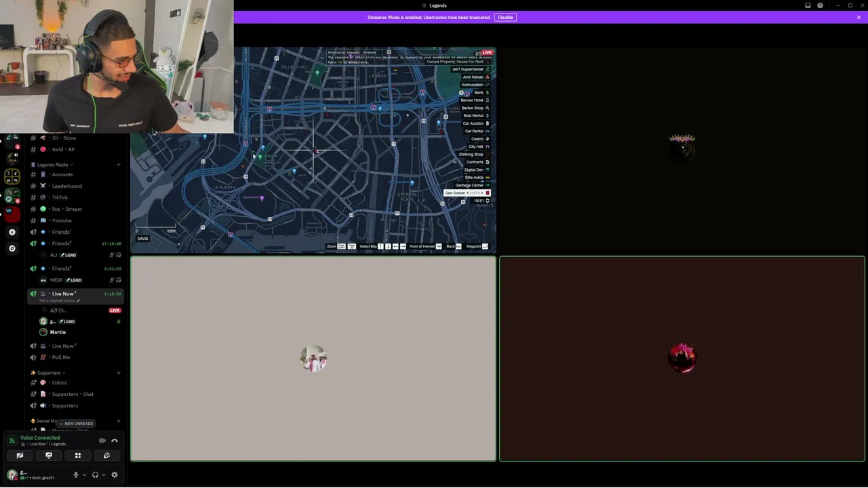Create channel in Supporters category
868x488 pixels.
(119, 373)
